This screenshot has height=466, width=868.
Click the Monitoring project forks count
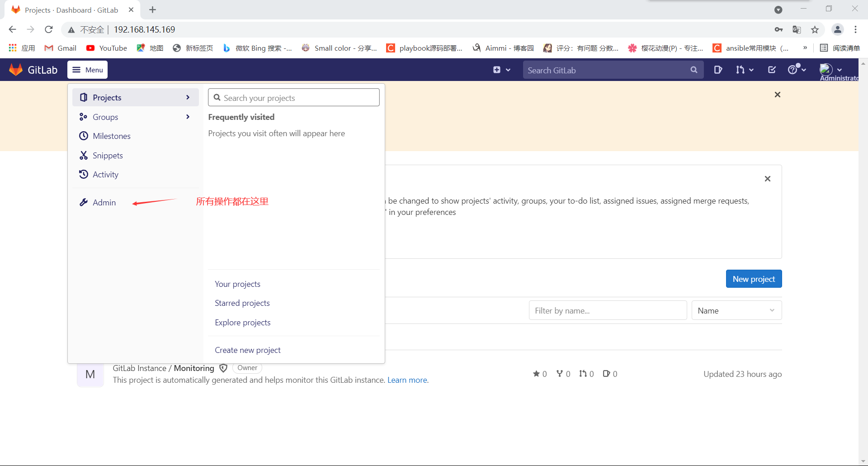563,374
